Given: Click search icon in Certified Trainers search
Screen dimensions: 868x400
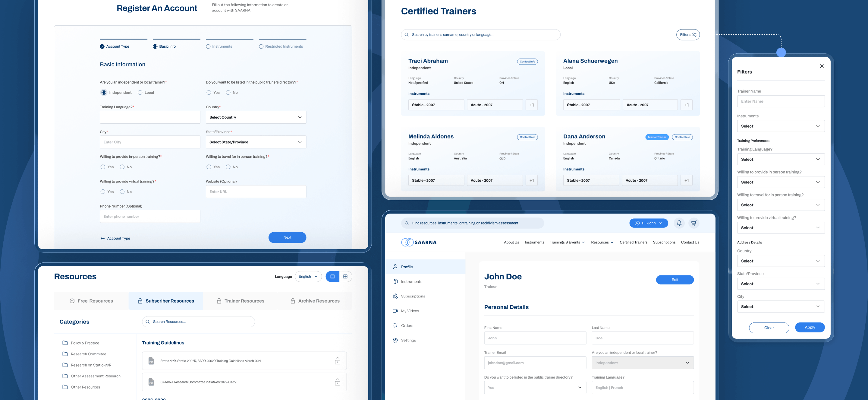Looking at the screenshot, I should point(407,35).
